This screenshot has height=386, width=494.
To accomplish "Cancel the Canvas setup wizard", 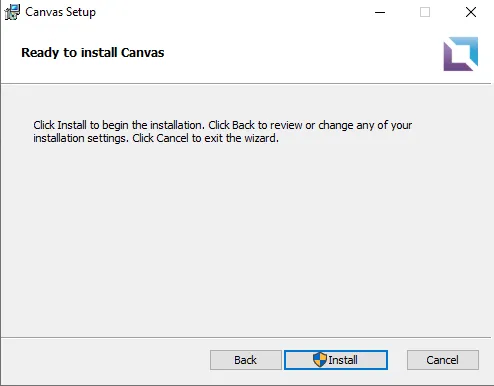I will click(443, 360).
